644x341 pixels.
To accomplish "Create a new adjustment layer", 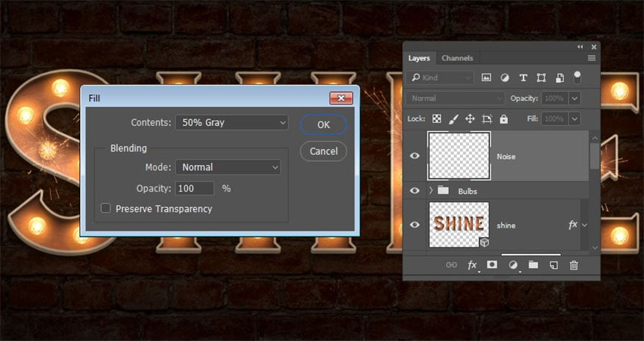I will coord(513,265).
